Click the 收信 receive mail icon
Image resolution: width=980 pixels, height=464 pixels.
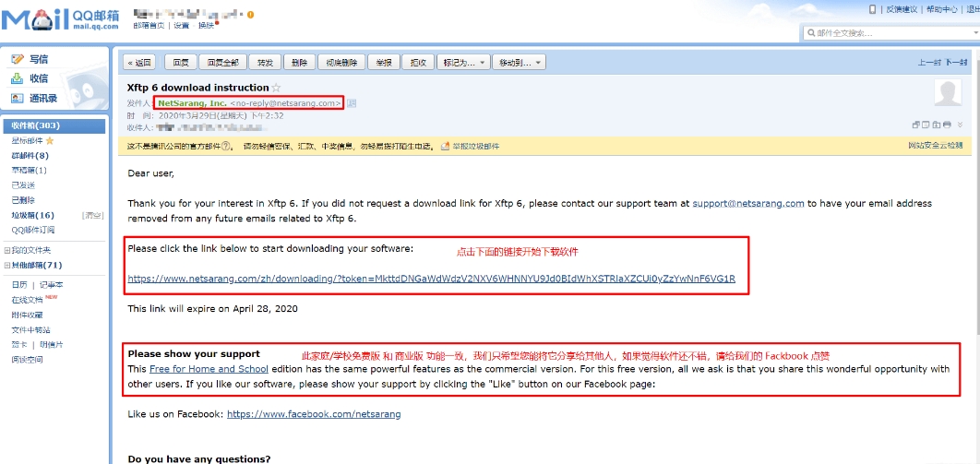tap(18, 78)
